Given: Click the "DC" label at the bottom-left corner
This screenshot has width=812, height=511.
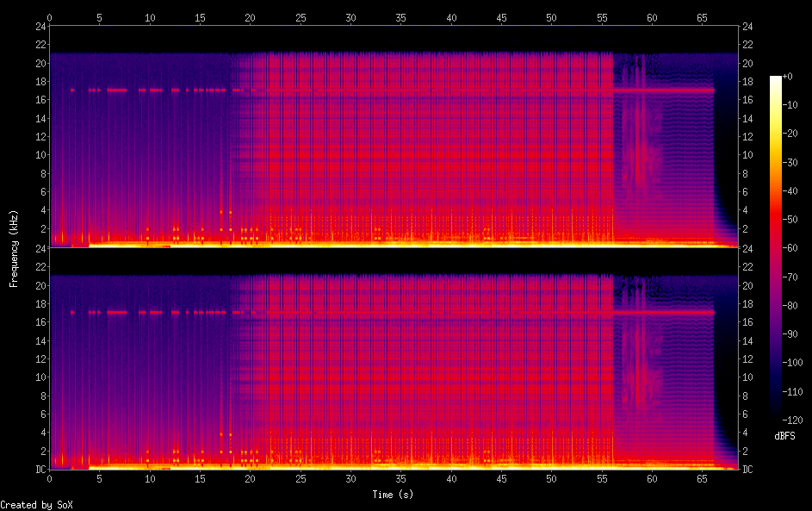Looking at the screenshot, I should 40,470.
